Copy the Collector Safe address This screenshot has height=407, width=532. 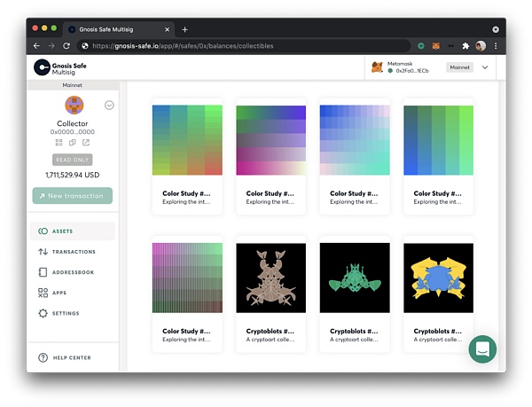(72, 142)
